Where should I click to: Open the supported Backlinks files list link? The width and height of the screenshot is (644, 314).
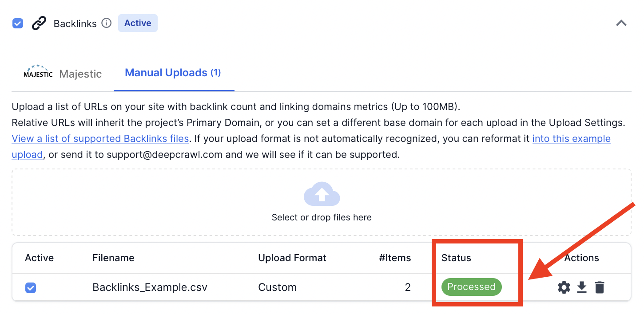pyautogui.click(x=99, y=138)
